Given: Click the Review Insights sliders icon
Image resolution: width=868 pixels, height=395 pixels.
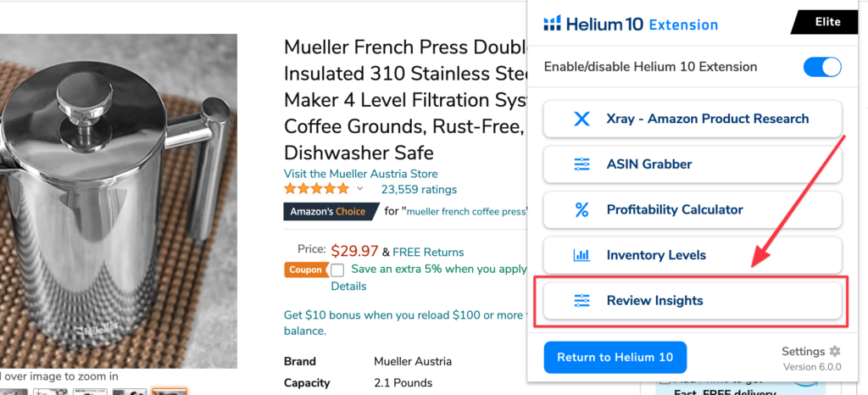Looking at the screenshot, I should click(x=581, y=301).
